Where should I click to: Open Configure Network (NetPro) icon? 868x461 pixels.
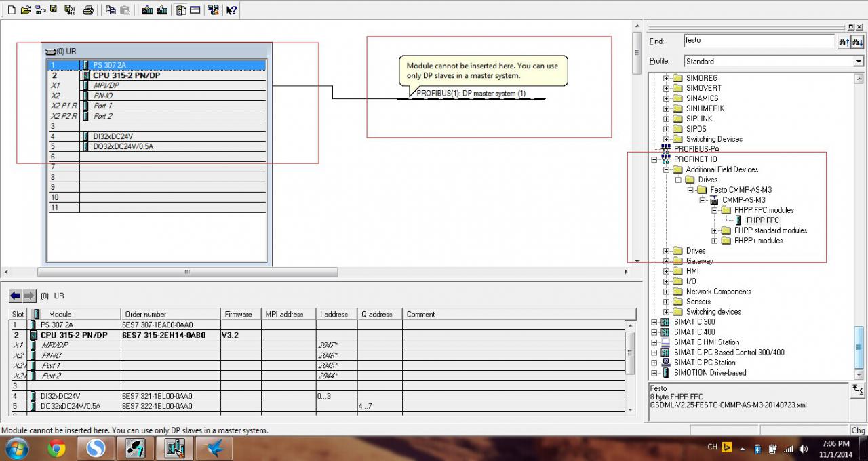coord(214,10)
